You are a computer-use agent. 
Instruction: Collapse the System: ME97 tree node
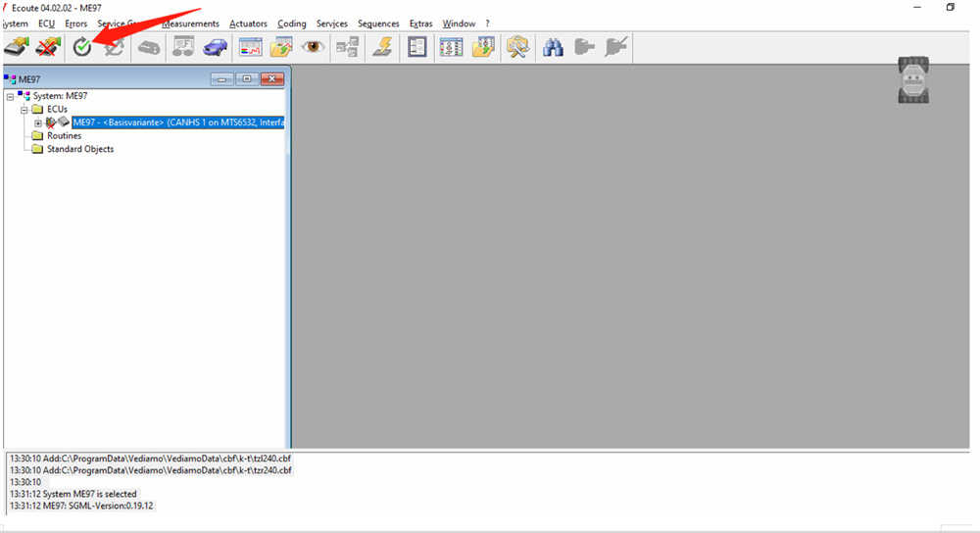tap(10, 96)
